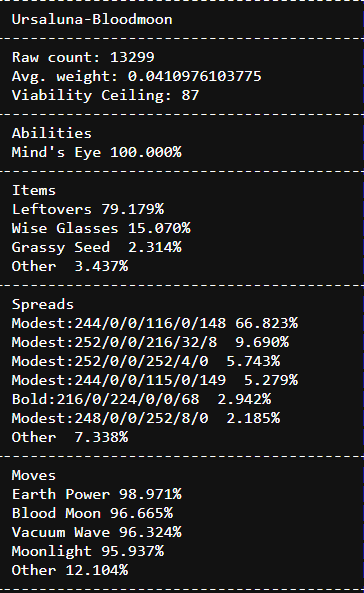Click the Avg. weight value line
Image resolution: width=364 pixels, height=593 pixels.
137,76
